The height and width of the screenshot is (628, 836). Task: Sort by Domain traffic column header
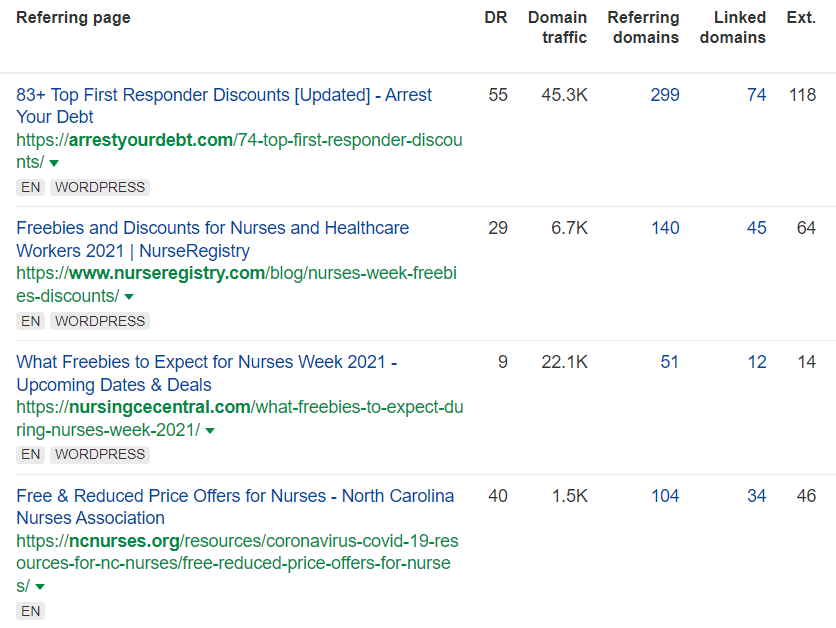point(557,28)
